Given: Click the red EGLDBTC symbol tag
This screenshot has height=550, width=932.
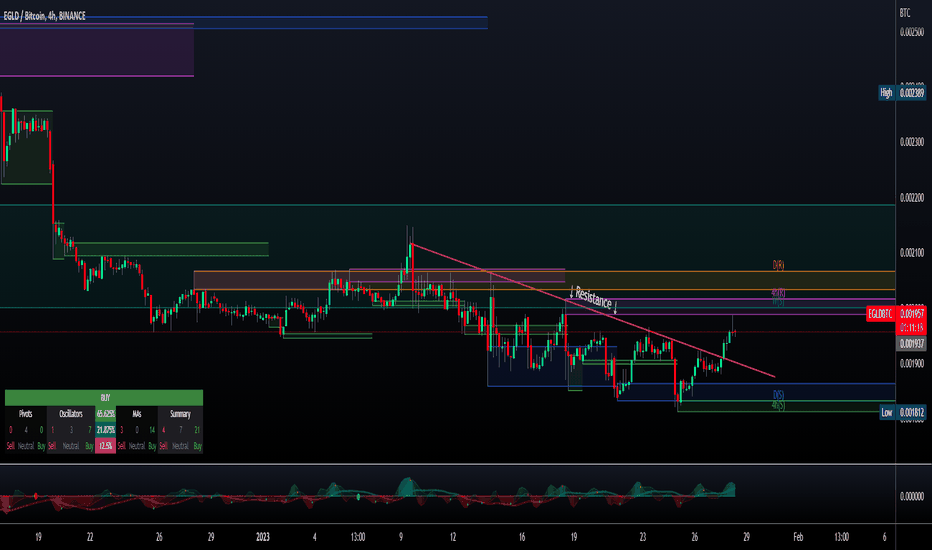Looking at the screenshot, I should [880, 313].
